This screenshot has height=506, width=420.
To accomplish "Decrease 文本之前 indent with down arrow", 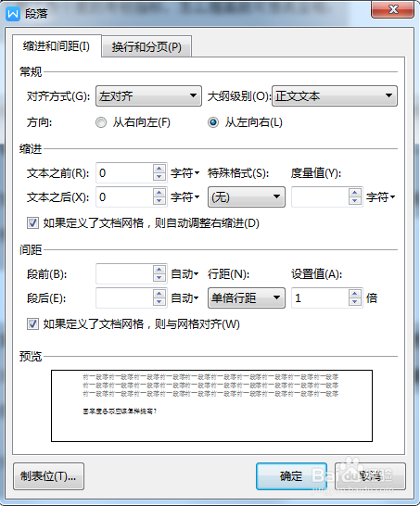I will 159,177.
